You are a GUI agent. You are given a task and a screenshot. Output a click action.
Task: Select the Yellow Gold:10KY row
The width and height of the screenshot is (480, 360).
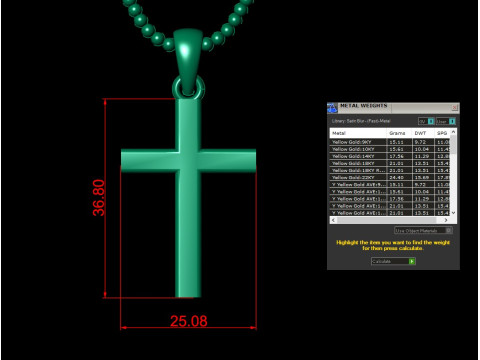pos(390,149)
